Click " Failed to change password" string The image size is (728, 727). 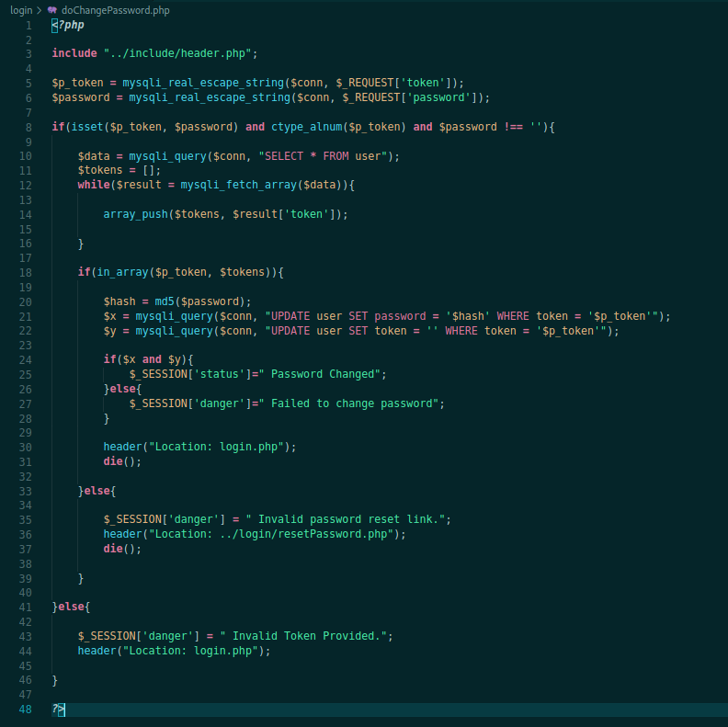click(348, 403)
